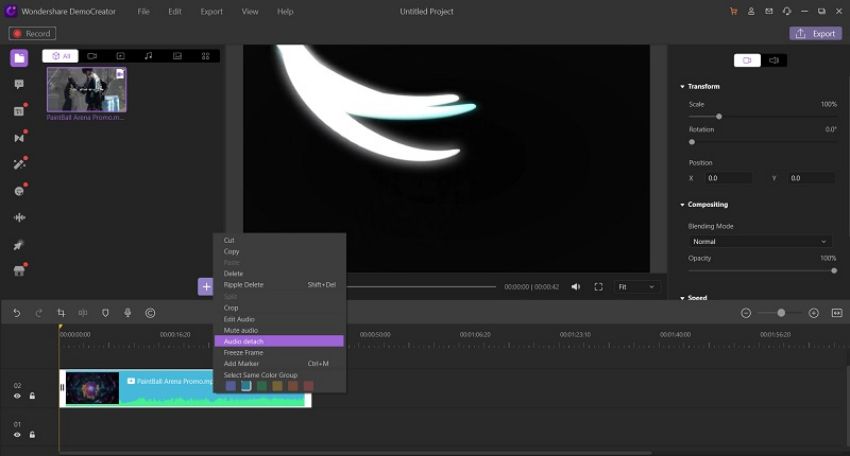Open the File menu
The width and height of the screenshot is (850, 456).
(x=143, y=11)
